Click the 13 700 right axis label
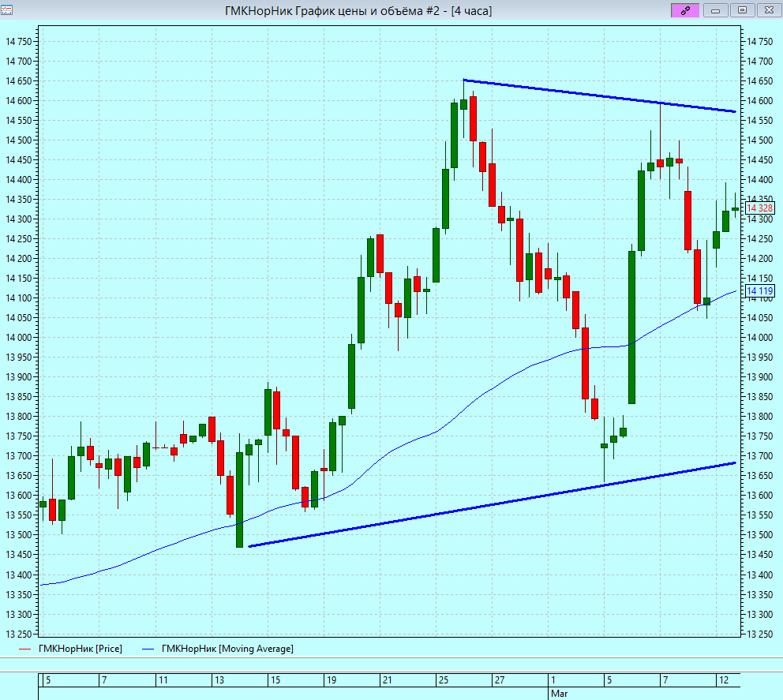 [x=759, y=456]
